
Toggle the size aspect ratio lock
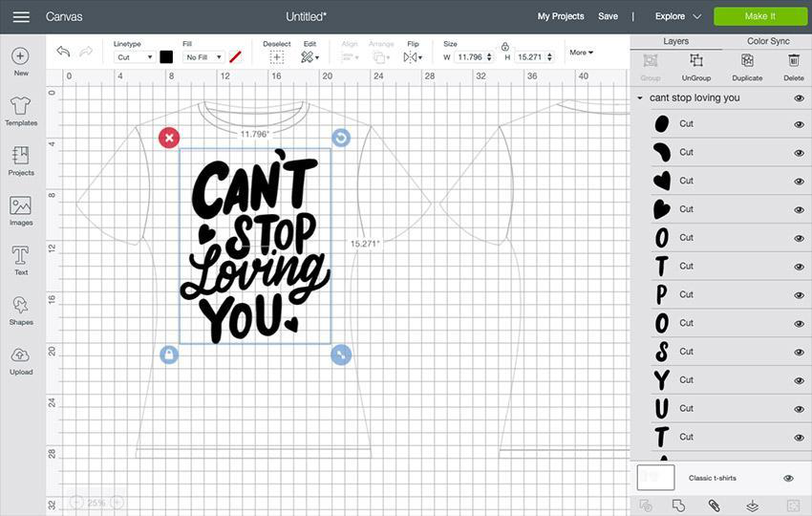[x=504, y=46]
